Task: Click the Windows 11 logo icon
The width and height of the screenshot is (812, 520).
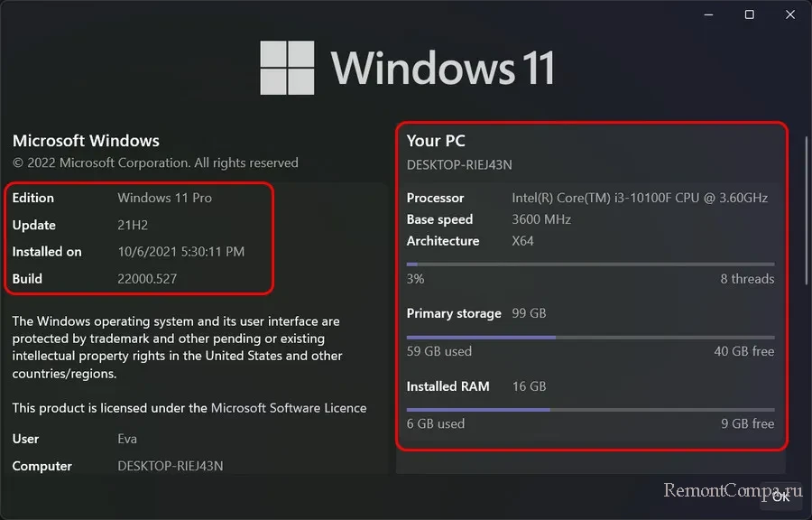Action: click(x=288, y=67)
